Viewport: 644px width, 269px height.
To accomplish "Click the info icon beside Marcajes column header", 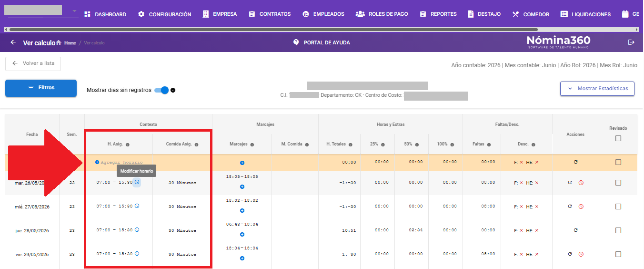I will click(x=252, y=145).
